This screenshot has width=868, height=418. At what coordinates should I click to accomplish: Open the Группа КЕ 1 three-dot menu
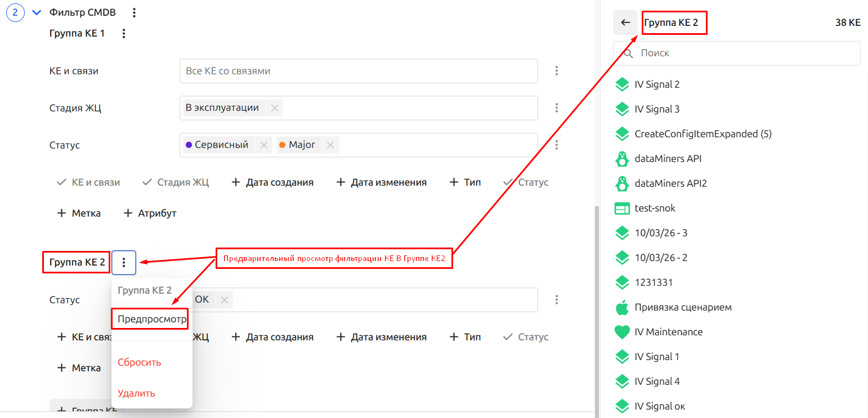[x=124, y=34]
